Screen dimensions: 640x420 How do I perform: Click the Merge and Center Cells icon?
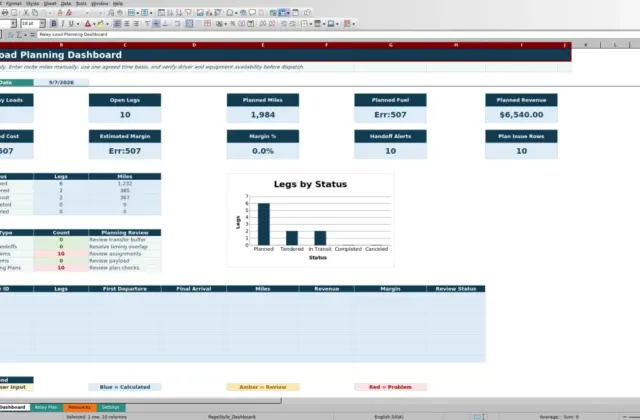point(189,24)
